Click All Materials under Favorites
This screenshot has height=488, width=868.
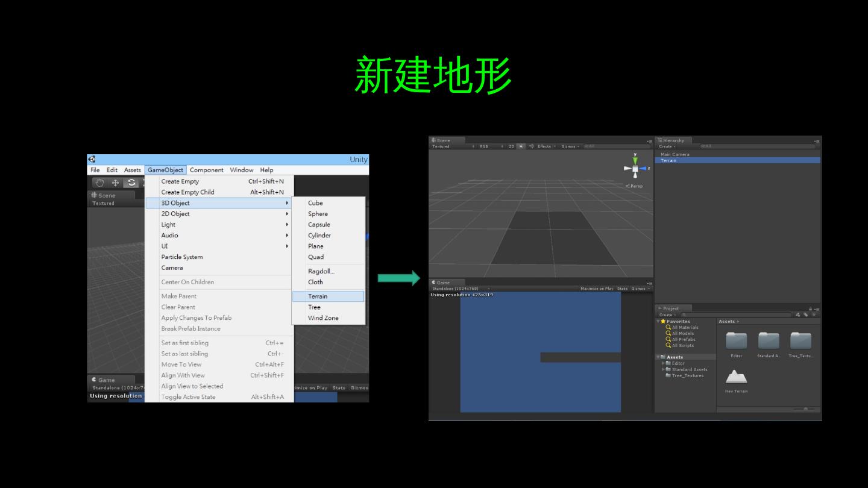click(685, 328)
